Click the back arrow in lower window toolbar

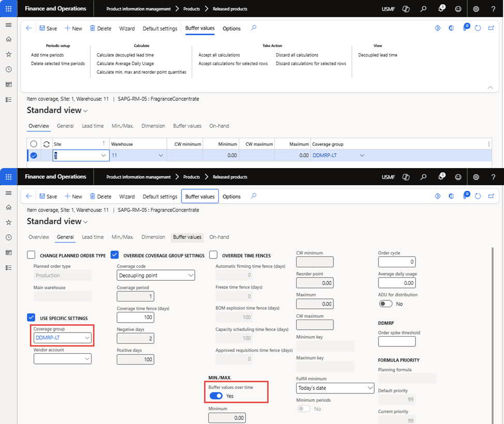point(29,196)
